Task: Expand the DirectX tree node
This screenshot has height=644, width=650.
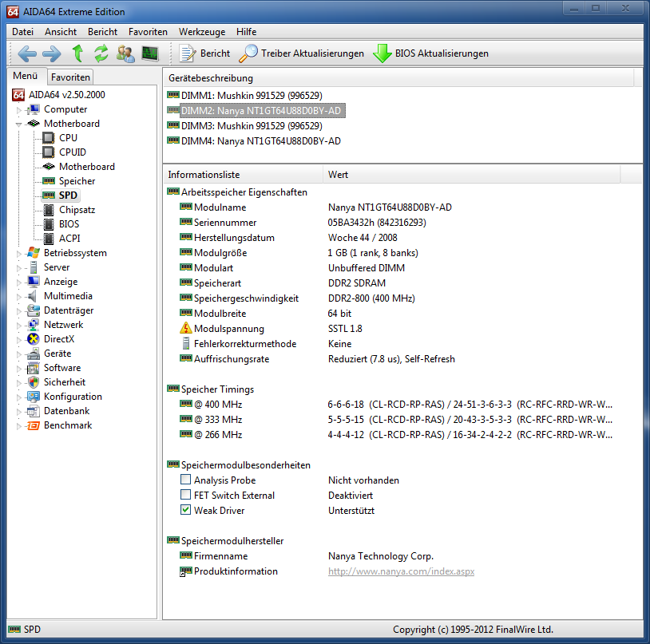Action: coord(18,340)
